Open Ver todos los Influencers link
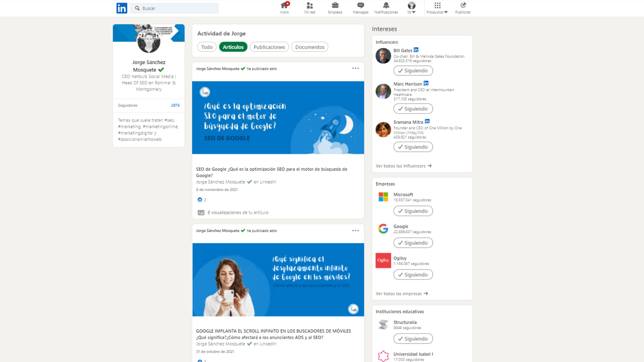The image size is (644, 362). coord(403,166)
